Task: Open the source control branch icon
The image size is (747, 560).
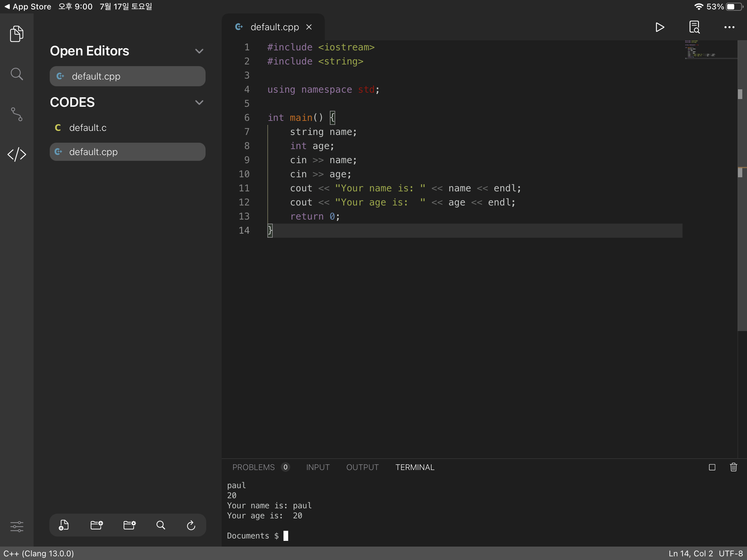Action: (x=16, y=114)
